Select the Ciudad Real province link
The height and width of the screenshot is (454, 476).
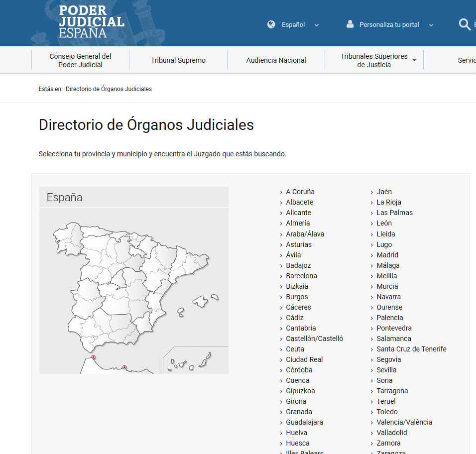304,359
